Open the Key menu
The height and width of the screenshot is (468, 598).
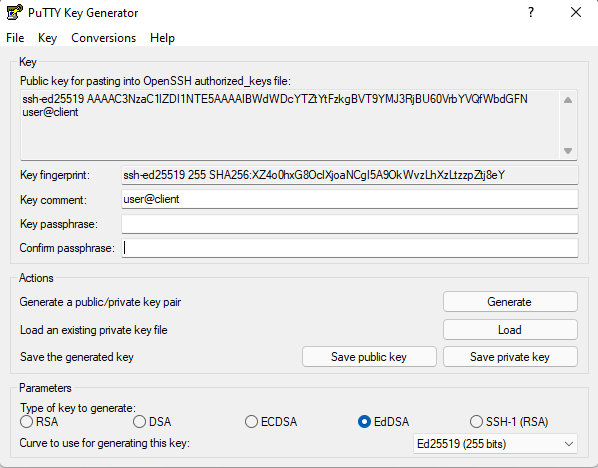pyautogui.click(x=48, y=38)
